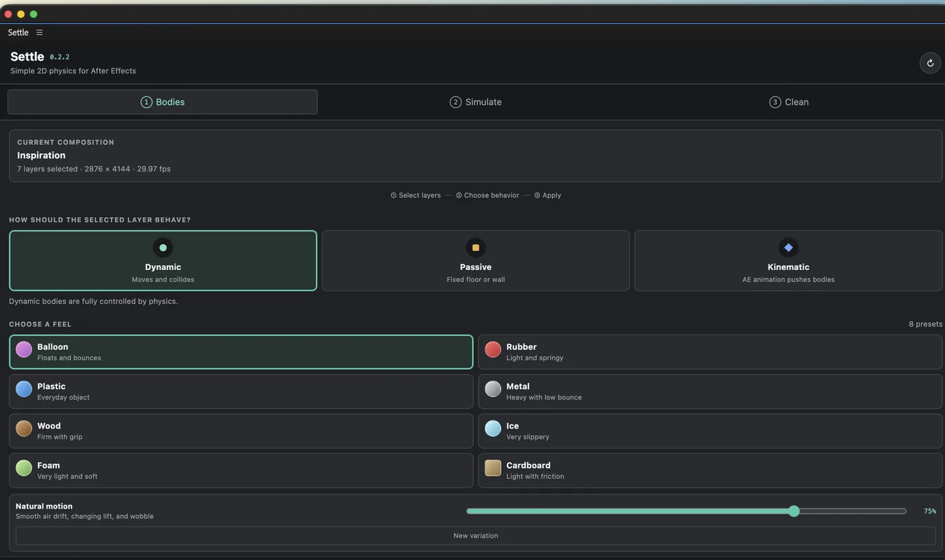Select the Dynamic behavior card
This screenshot has height=560, width=945.
[x=163, y=260]
